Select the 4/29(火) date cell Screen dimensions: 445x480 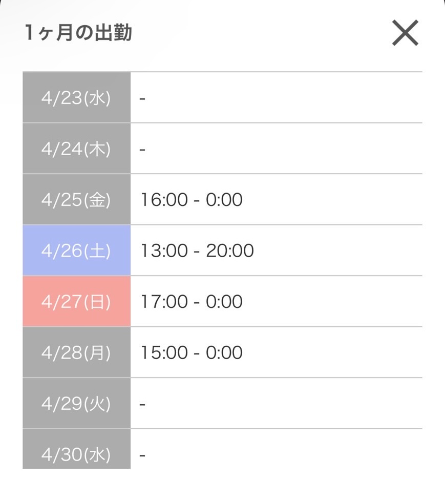click(77, 403)
